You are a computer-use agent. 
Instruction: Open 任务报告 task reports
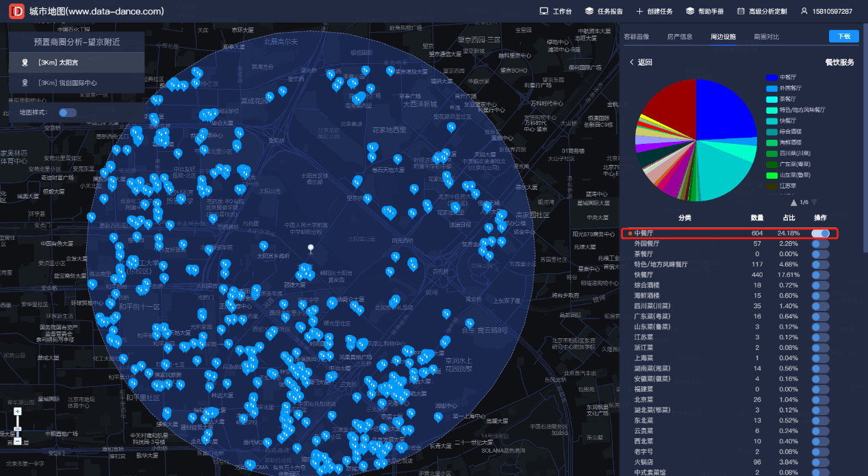click(x=604, y=12)
